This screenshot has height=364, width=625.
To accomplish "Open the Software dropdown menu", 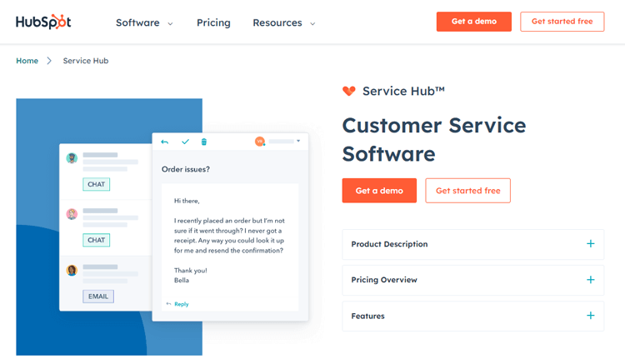I will click(144, 22).
